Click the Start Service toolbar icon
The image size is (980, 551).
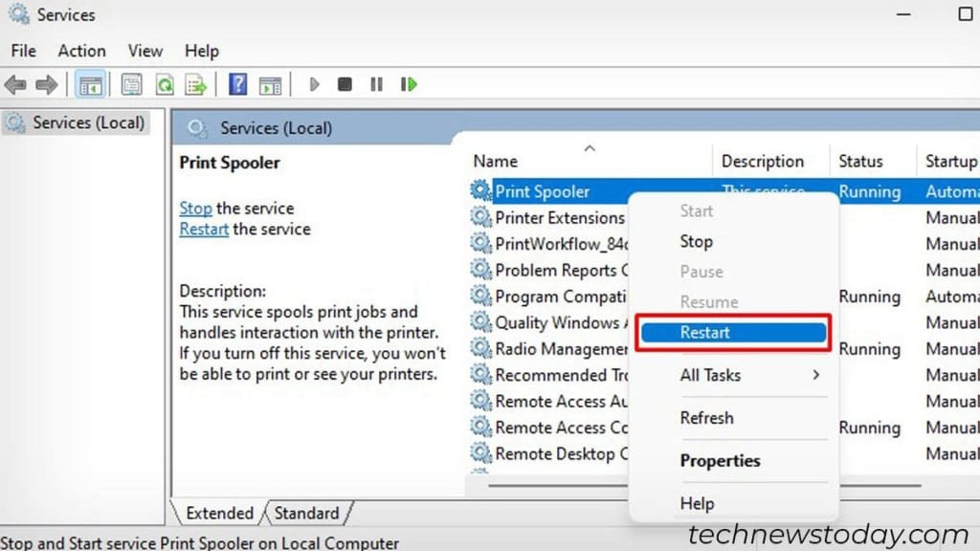coord(315,84)
